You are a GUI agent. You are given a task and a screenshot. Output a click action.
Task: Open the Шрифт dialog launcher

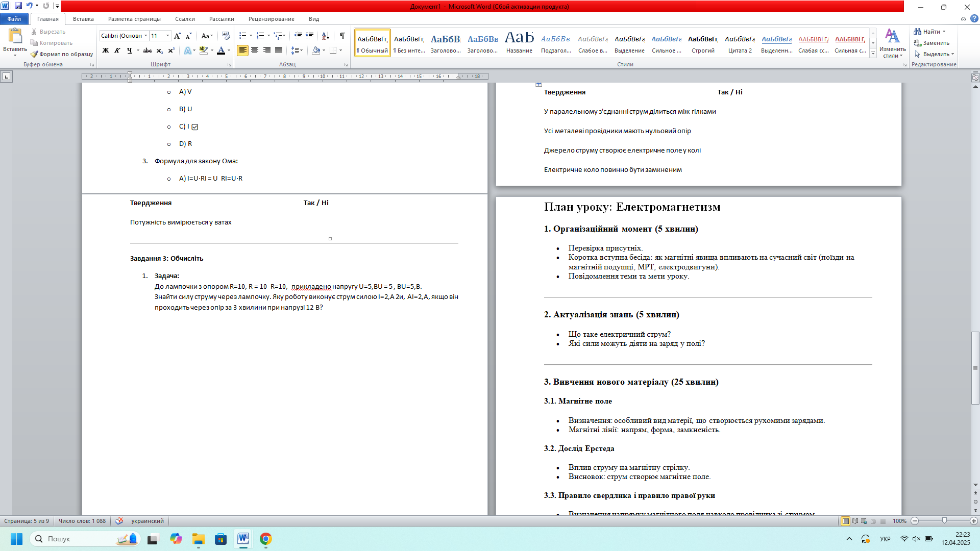coord(229,65)
